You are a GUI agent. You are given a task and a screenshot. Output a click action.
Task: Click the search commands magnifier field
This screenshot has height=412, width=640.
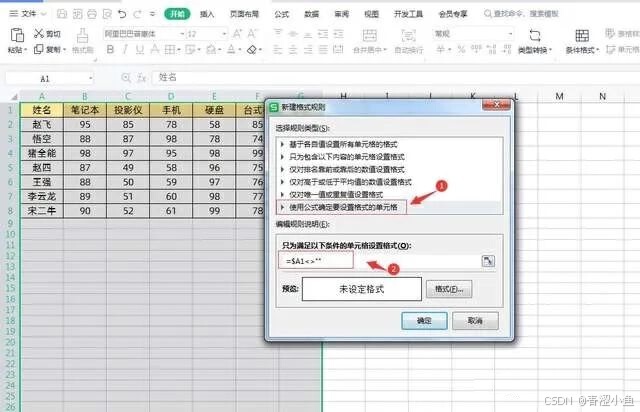coord(522,14)
